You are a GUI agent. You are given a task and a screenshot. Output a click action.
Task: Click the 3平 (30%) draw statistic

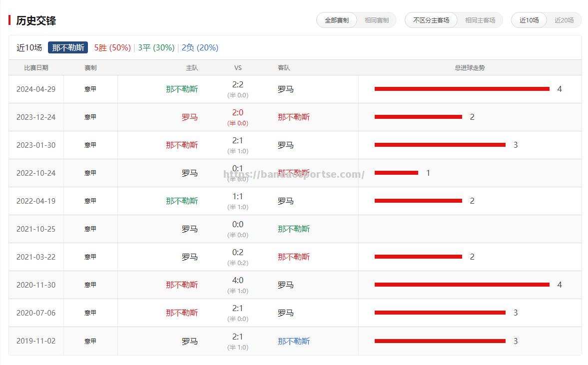point(156,47)
